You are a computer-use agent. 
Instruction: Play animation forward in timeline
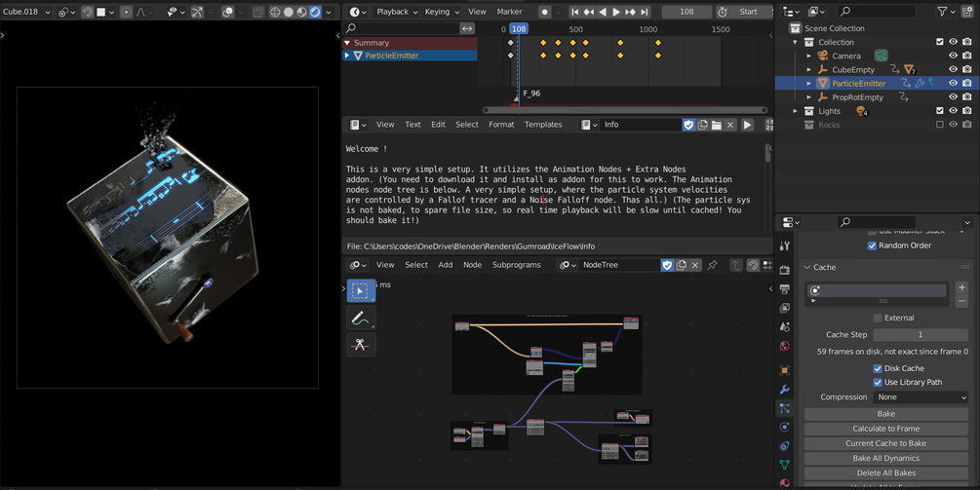pyautogui.click(x=616, y=12)
